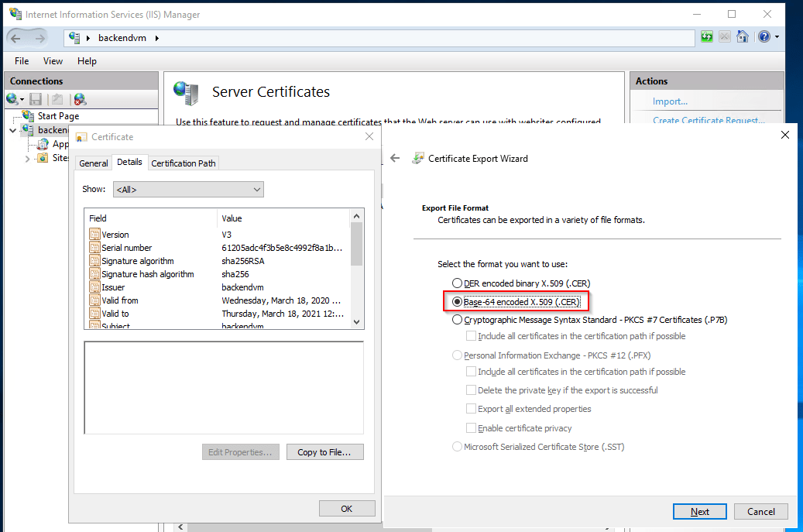This screenshot has height=532, width=803.
Task: Click the back navigation arrow in IIS Manager
Action: (x=16, y=39)
